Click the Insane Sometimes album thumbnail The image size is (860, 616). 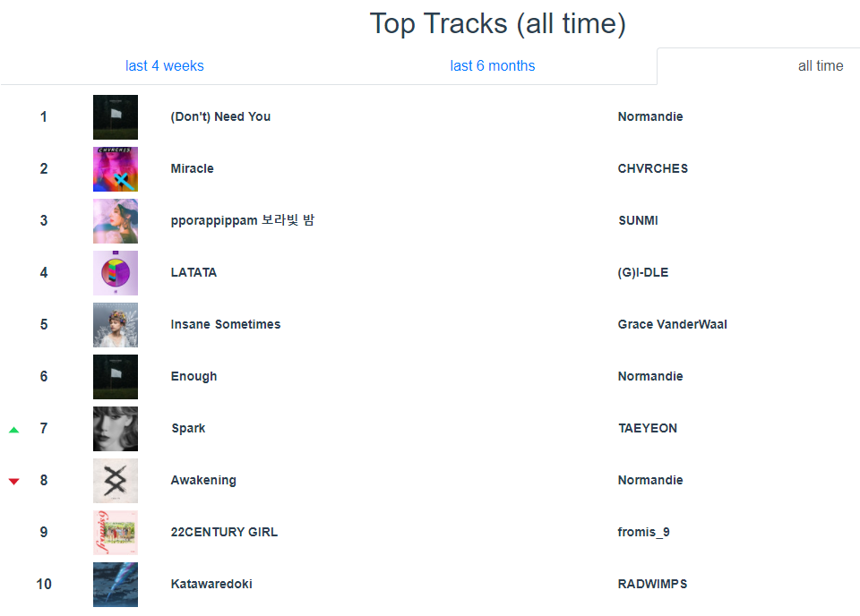click(116, 325)
